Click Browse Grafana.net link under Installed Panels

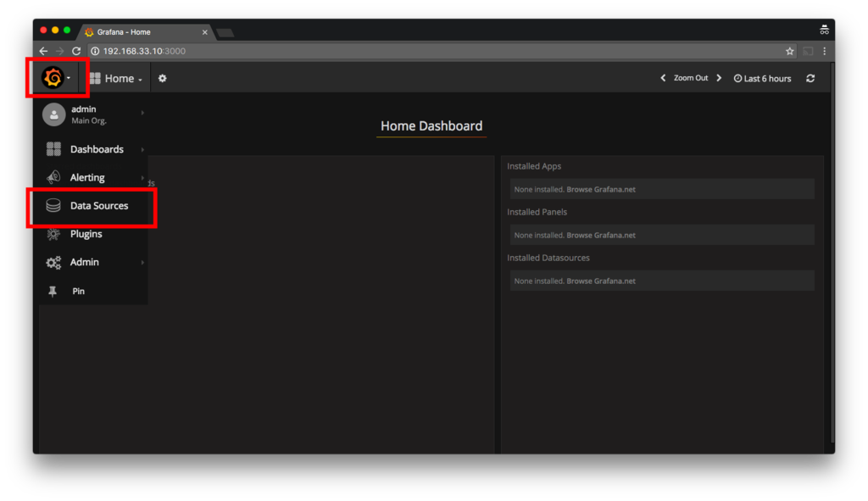tap(601, 236)
